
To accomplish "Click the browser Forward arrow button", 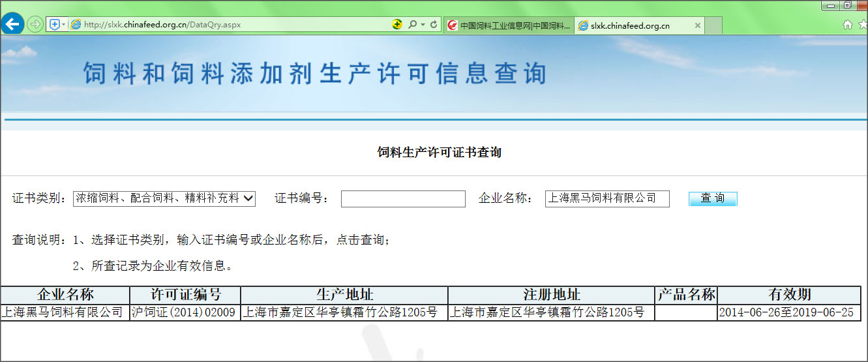I will 35,25.
